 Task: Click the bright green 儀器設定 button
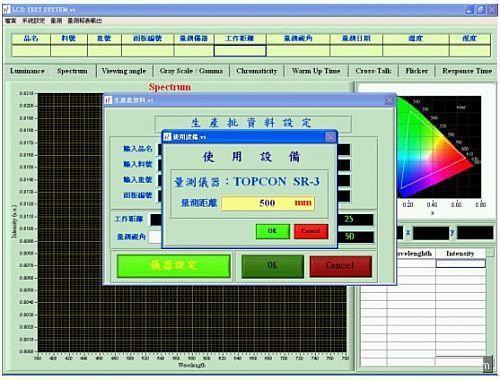point(173,266)
